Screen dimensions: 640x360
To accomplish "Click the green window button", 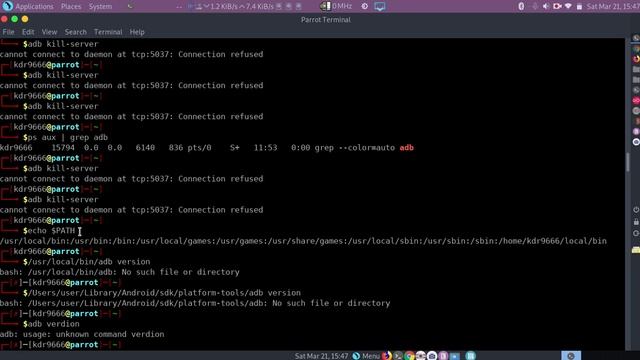I will pos(15,19).
